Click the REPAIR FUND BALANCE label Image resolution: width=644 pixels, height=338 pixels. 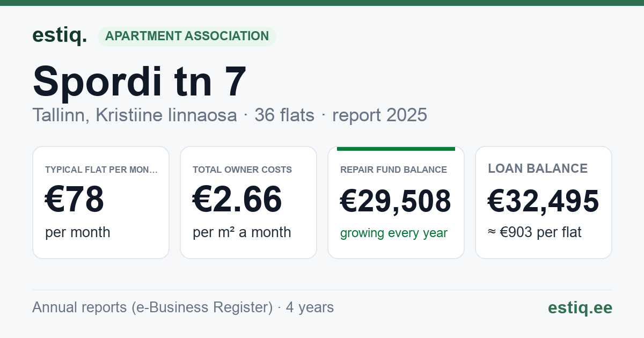[x=393, y=170]
